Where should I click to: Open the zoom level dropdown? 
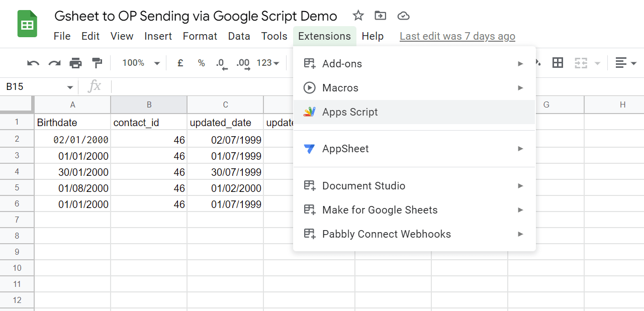(x=140, y=63)
